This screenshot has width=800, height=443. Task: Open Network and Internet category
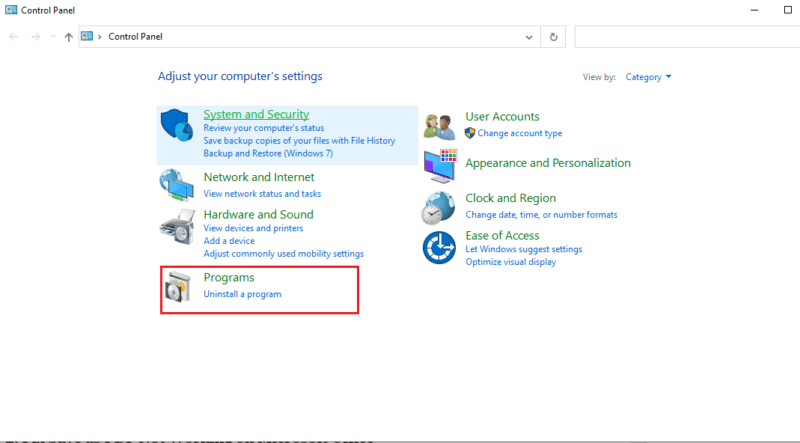259,177
